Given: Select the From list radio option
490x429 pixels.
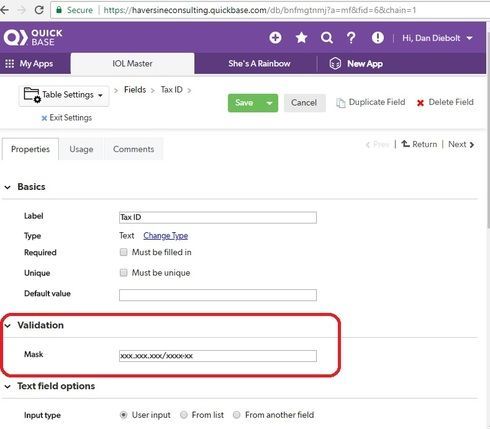Looking at the screenshot, I should [x=184, y=415].
